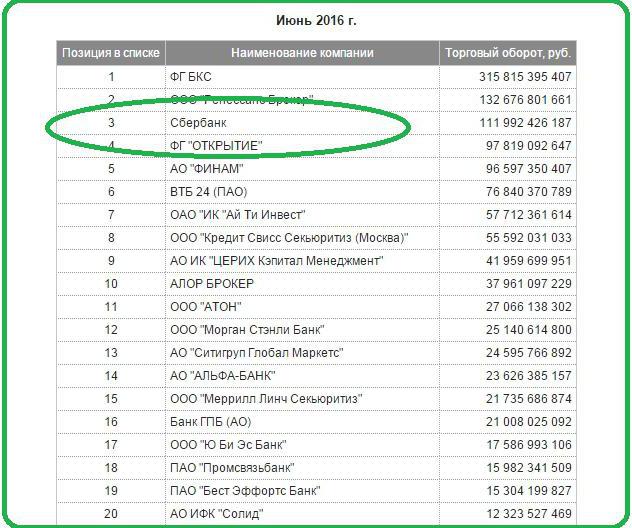Click turnover value '97 819 092 647'
This screenshot has width=632, height=528.
528,146
